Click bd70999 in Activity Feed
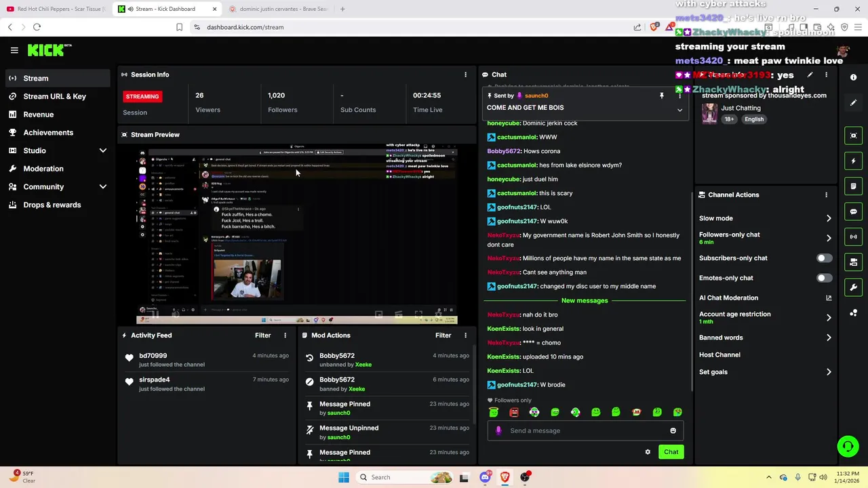 [x=153, y=356]
